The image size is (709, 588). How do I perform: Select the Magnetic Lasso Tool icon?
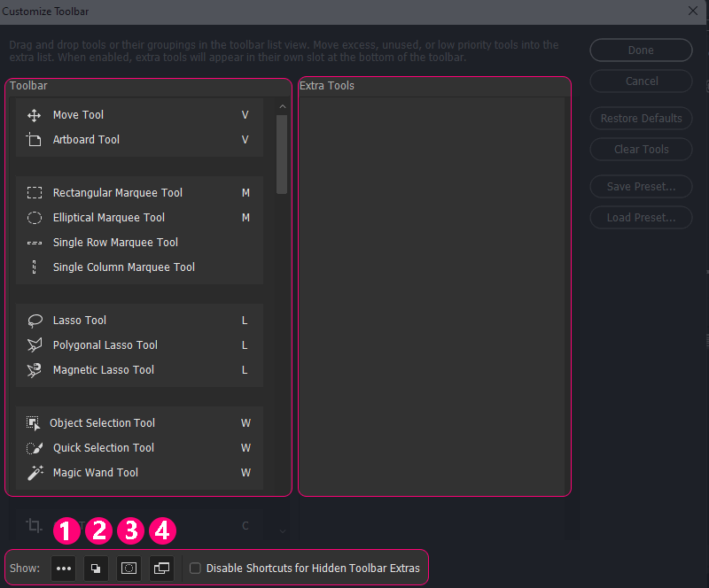click(x=35, y=370)
